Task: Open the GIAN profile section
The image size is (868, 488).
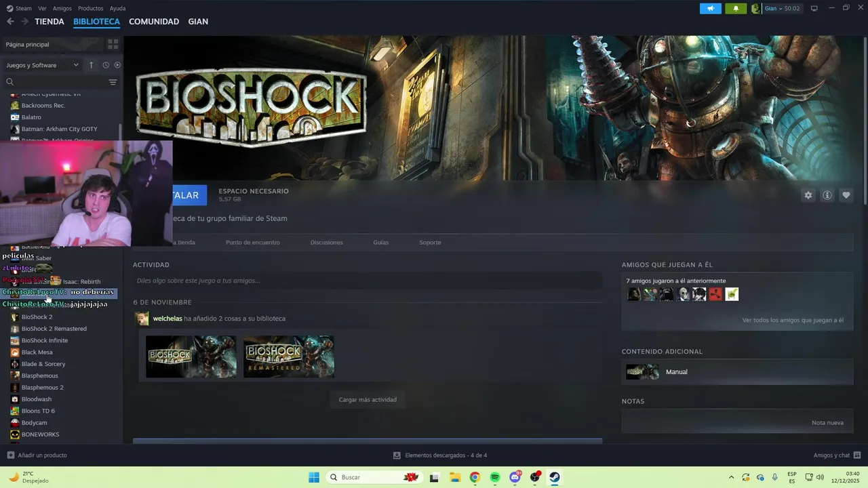Action: [198, 22]
